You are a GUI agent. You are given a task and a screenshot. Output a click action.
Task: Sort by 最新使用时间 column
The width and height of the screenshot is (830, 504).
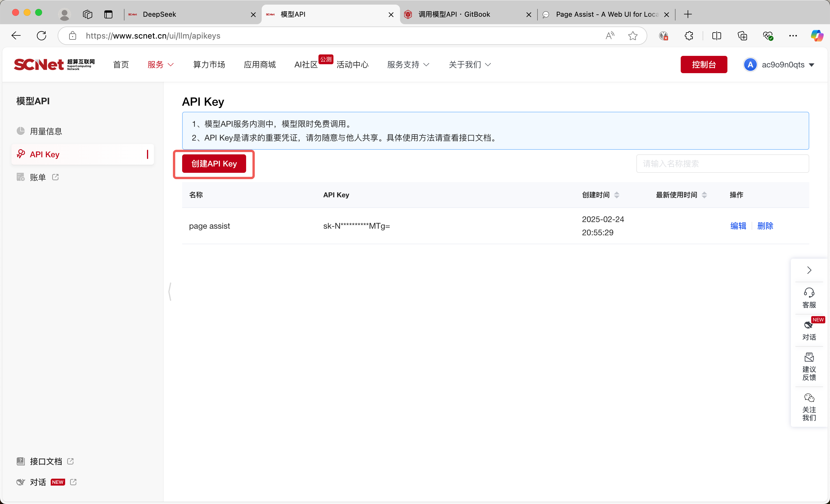pos(704,195)
